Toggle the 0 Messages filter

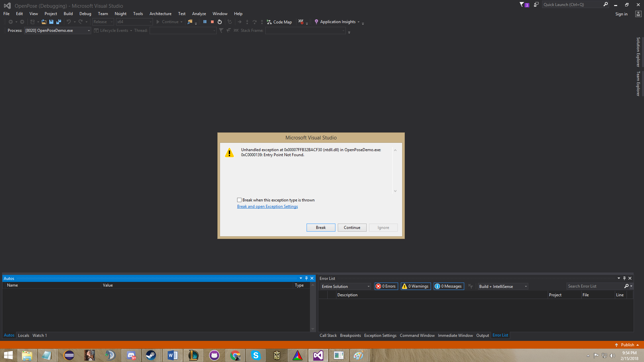pos(448,286)
